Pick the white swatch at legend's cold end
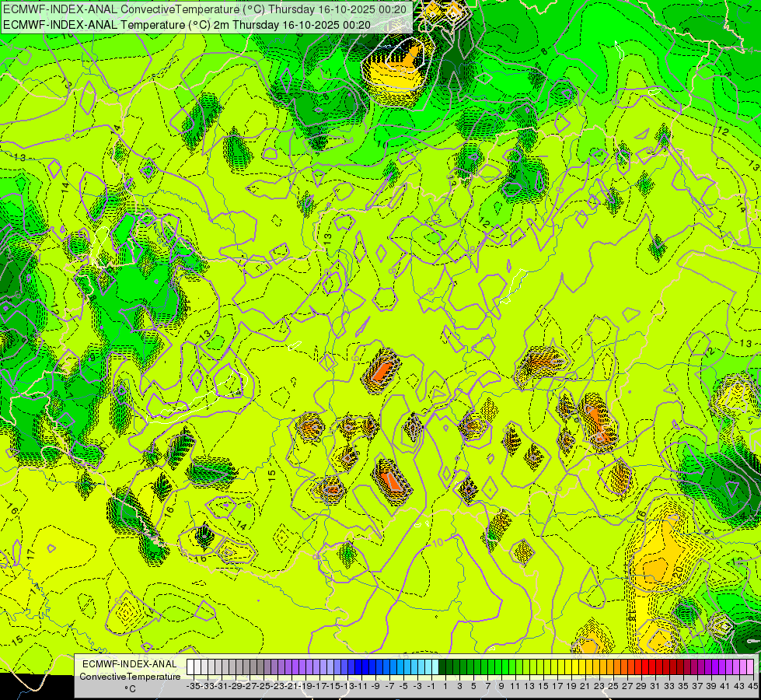Screen dimensions: 761x700 pos(190,667)
